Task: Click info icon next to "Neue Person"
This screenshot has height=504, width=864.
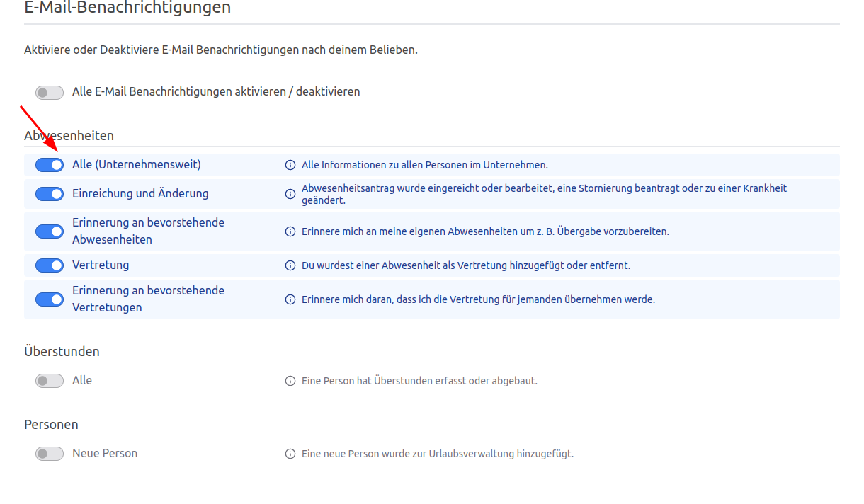Action: 290,453
